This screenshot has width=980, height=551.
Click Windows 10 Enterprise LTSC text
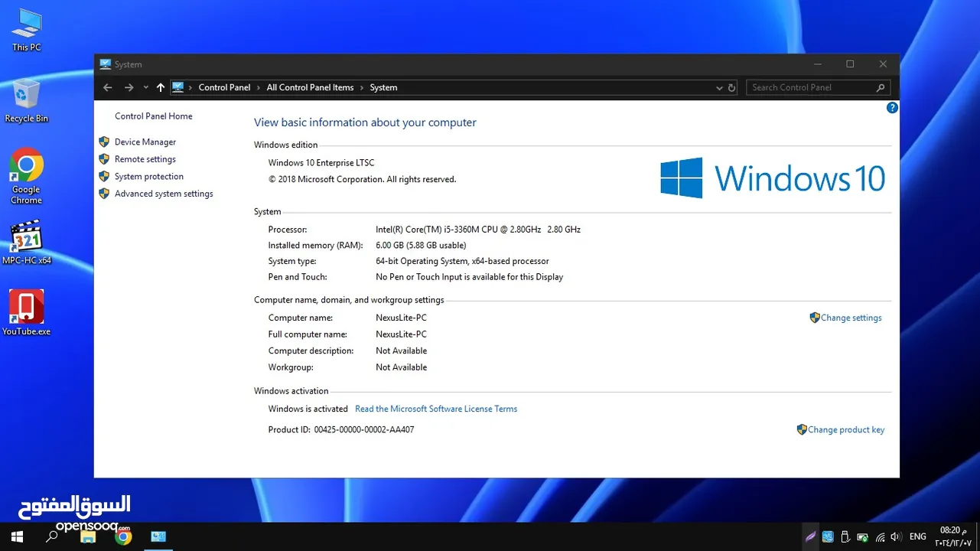321,162
